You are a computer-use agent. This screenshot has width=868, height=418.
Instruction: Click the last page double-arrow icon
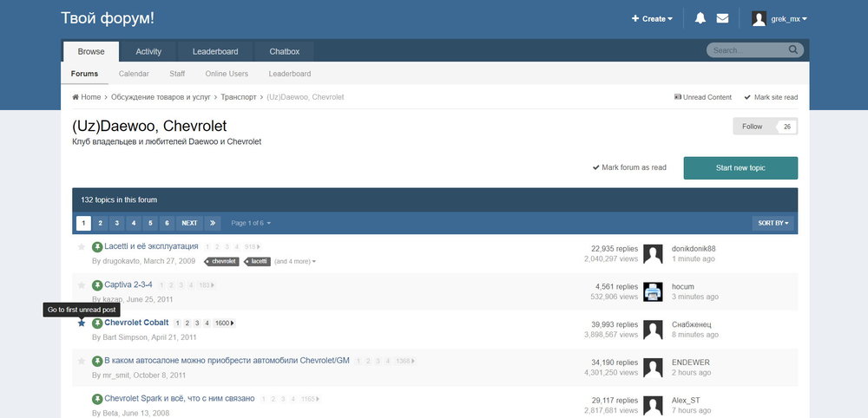point(214,223)
